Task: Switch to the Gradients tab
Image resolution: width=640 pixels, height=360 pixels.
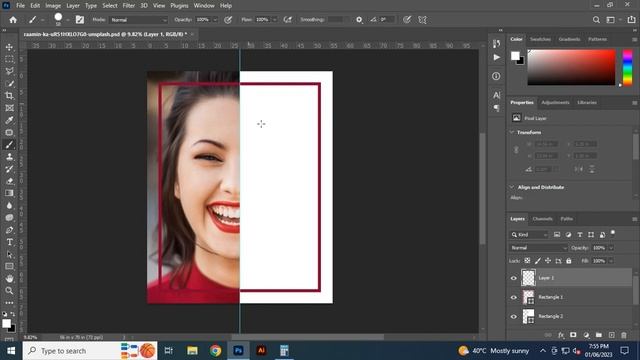Action: (569, 39)
